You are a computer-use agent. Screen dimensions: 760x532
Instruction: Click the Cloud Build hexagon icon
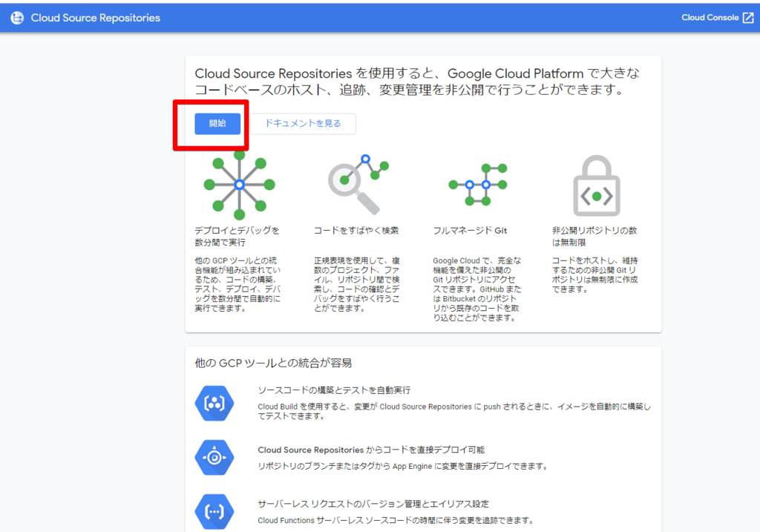tap(214, 403)
